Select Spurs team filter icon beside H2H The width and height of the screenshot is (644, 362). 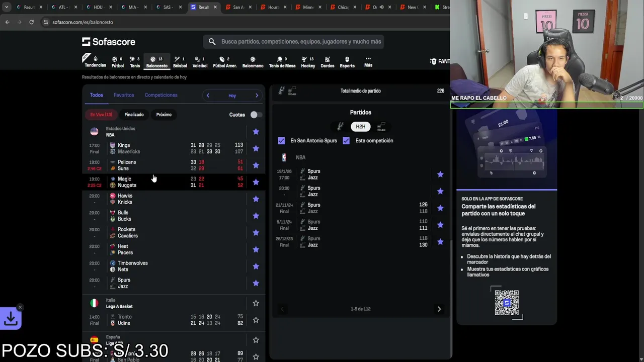point(340,126)
